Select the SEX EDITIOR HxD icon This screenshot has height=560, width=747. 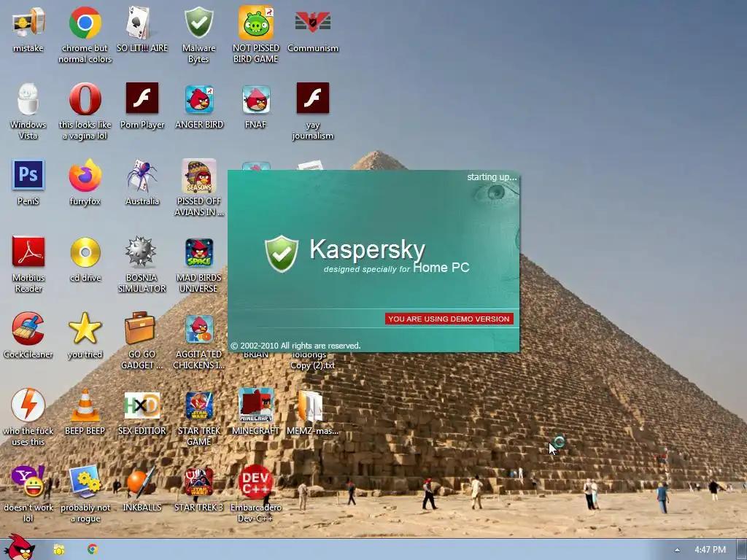coord(142,405)
